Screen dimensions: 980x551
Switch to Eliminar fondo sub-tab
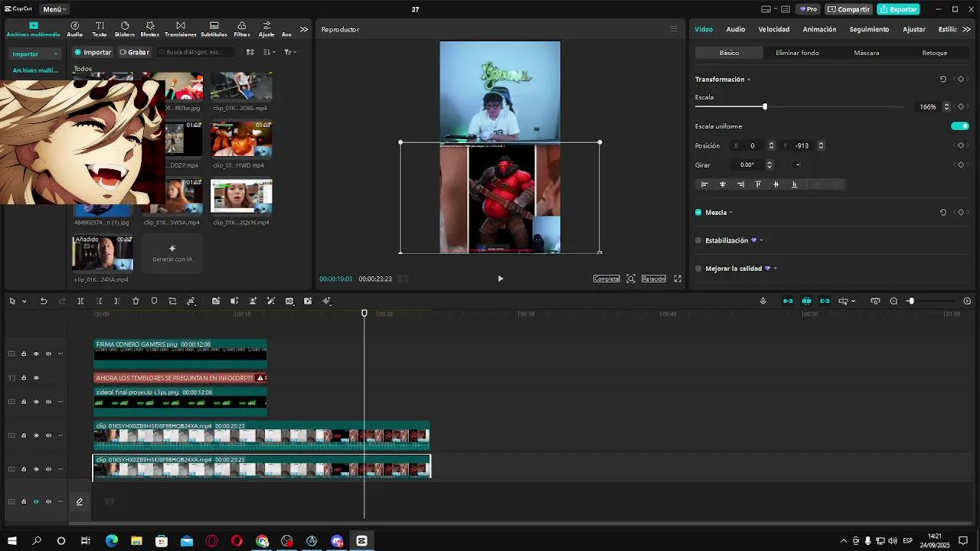click(797, 53)
